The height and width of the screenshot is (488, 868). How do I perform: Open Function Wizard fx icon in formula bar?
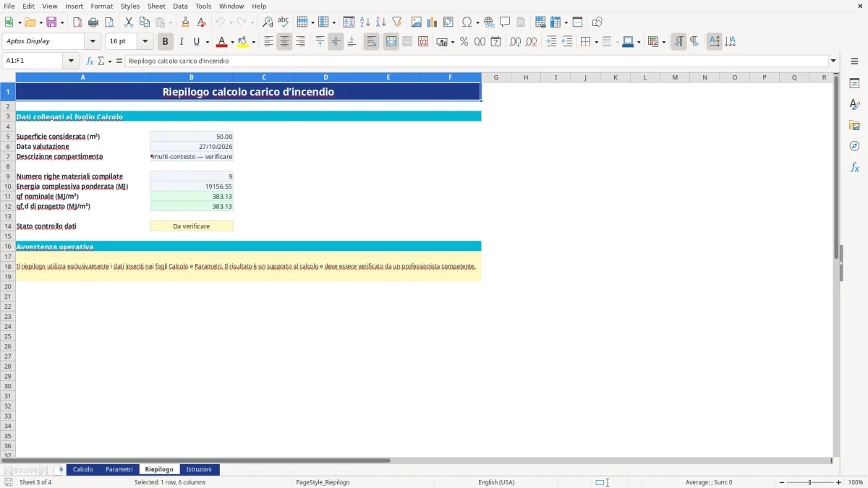click(x=90, y=61)
